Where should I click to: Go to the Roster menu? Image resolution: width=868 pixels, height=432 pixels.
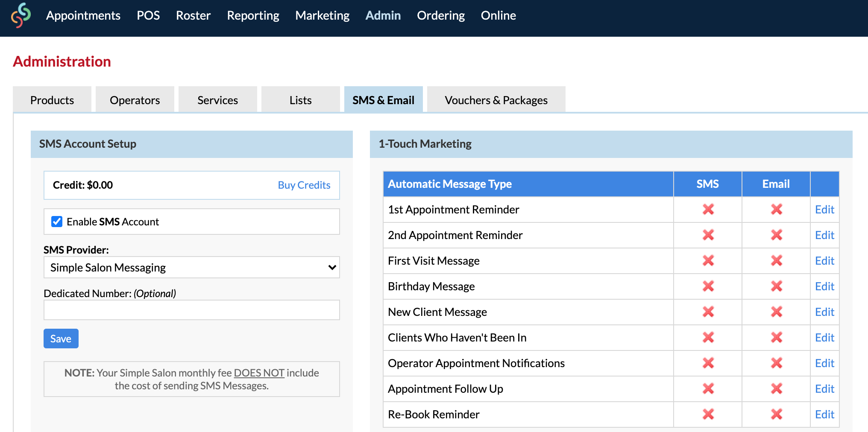point(193,15)
